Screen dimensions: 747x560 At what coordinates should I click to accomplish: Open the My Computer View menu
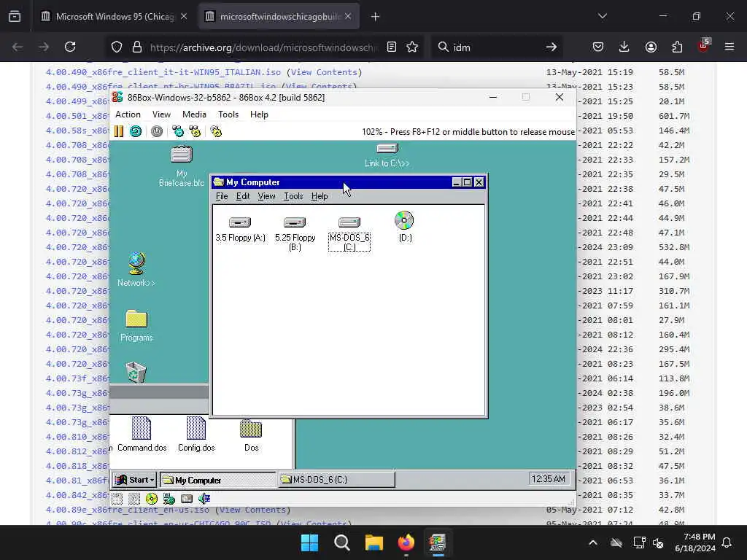266,196
